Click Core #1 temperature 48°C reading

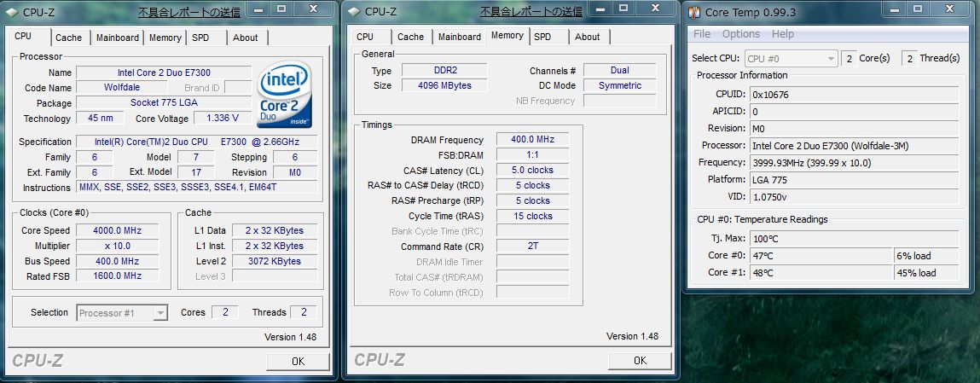[821, 273]
